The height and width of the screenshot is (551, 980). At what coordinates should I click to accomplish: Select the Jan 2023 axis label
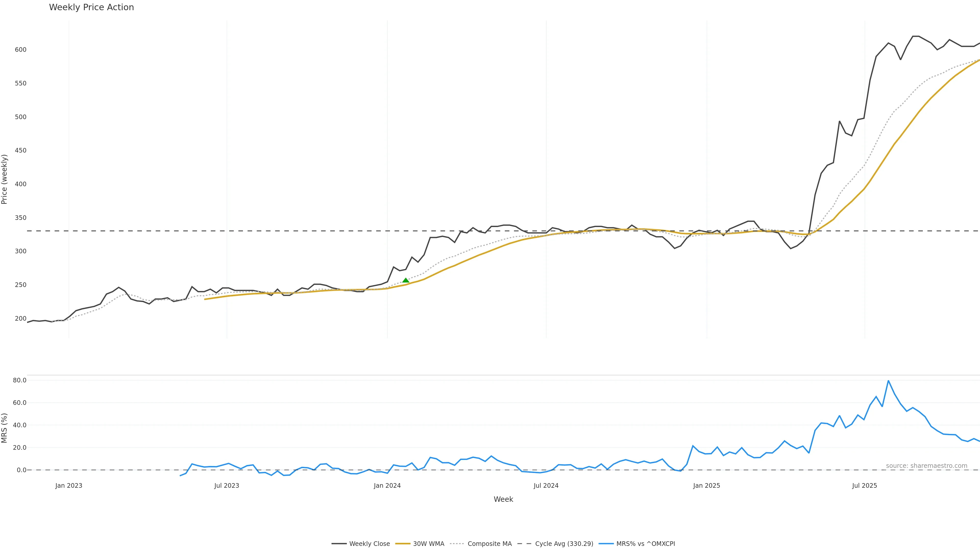coord(68,486)
